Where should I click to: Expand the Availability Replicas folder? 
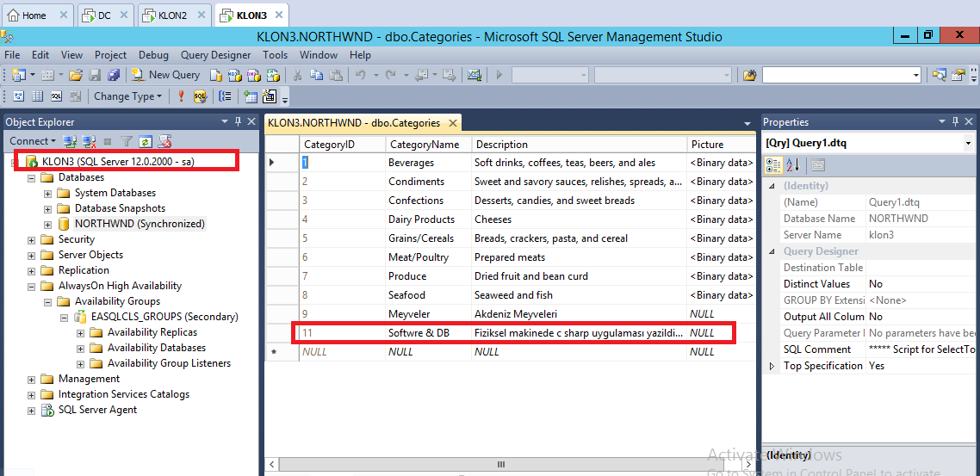point(81,332)
